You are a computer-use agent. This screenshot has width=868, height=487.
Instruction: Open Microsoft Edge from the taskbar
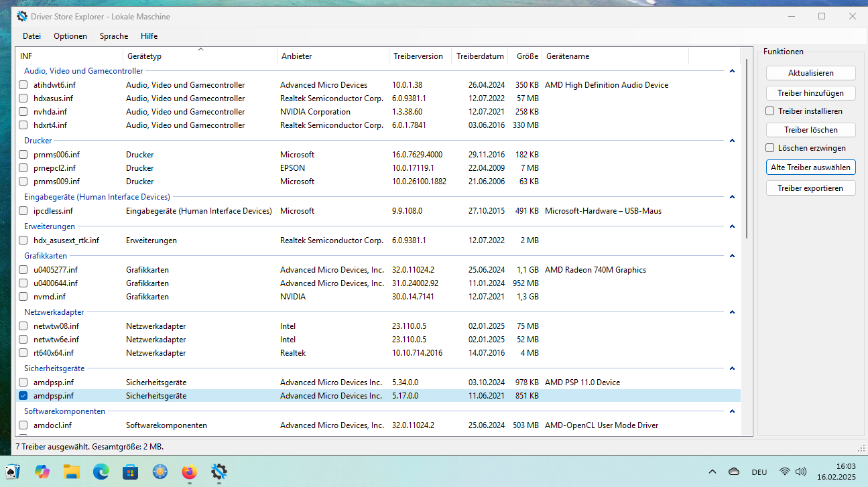point(101,472)
